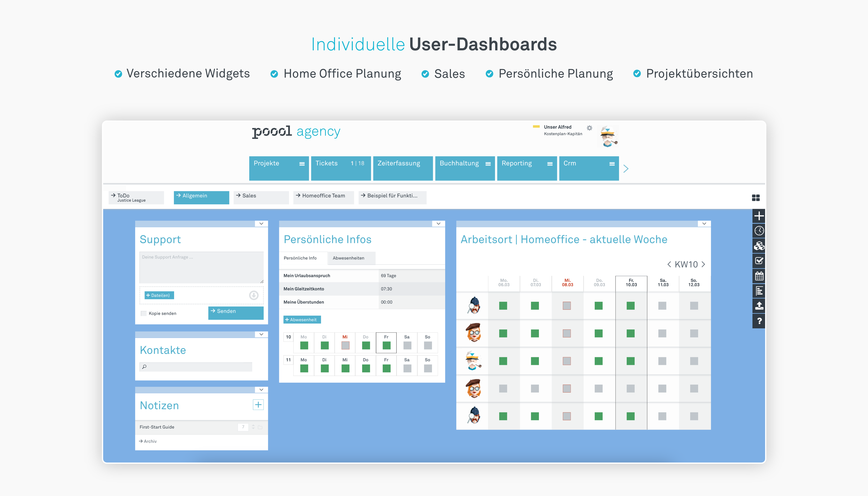Viewport: 868px width, 496px height.
Task: Expand the Projekte menu hamburger
Action: [302, 164]
